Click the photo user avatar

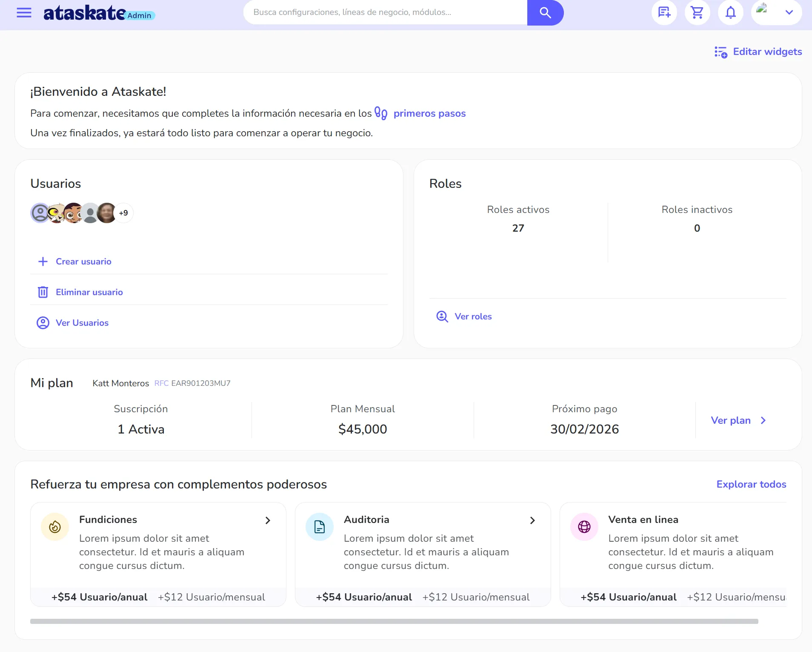pos(106,213)
